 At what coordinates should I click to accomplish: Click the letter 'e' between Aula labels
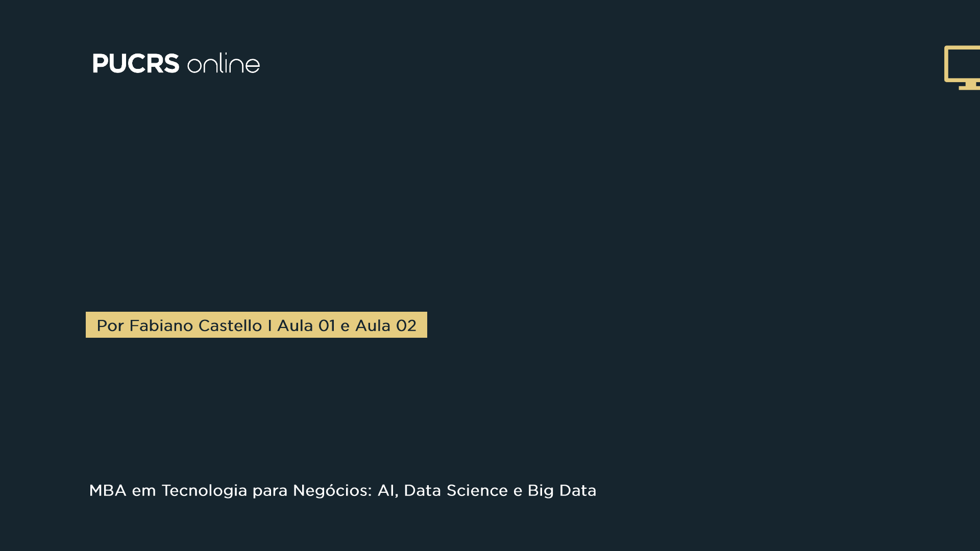pos(345,325)
